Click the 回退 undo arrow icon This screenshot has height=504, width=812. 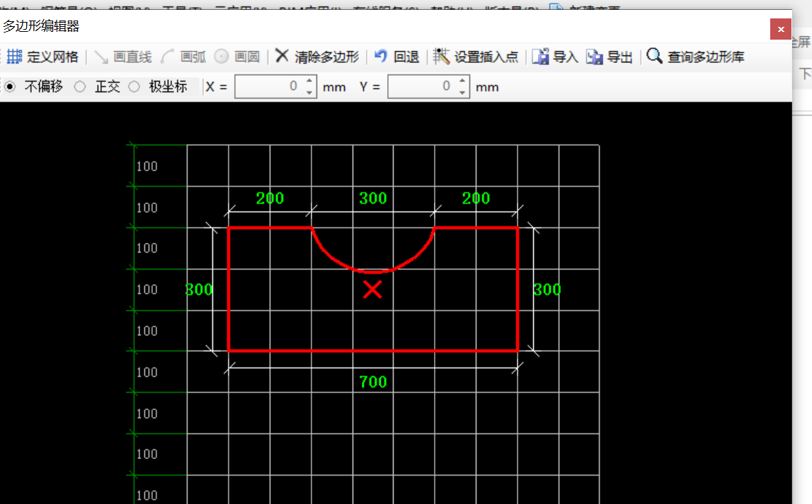[x=381, y=55]
